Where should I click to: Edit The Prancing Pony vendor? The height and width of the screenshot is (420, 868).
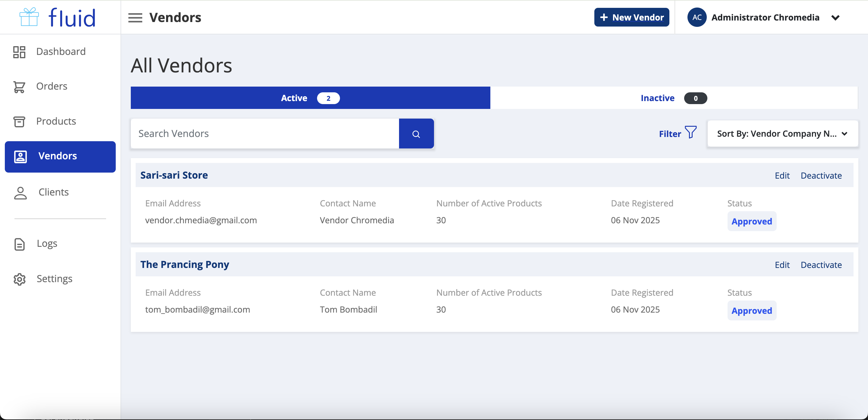tap(782, 265)
